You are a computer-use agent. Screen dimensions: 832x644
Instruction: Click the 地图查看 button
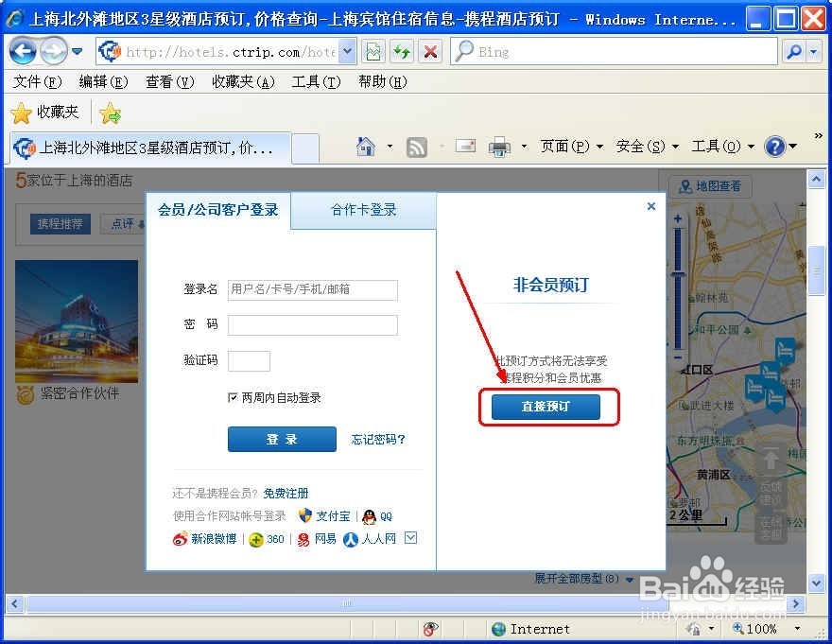pyautogui.click(x=710, y=186)
